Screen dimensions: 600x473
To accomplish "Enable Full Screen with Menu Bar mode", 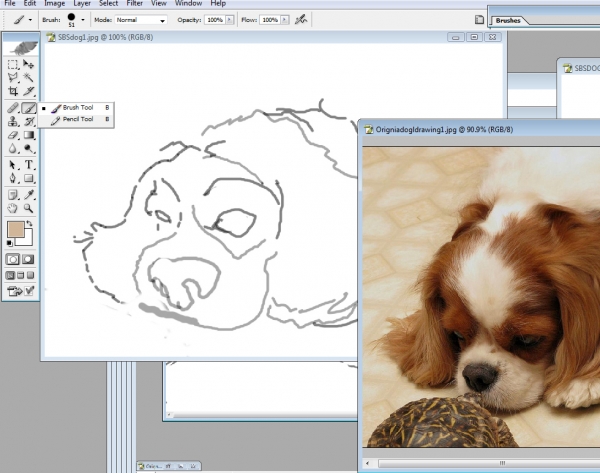I will 21,276.
